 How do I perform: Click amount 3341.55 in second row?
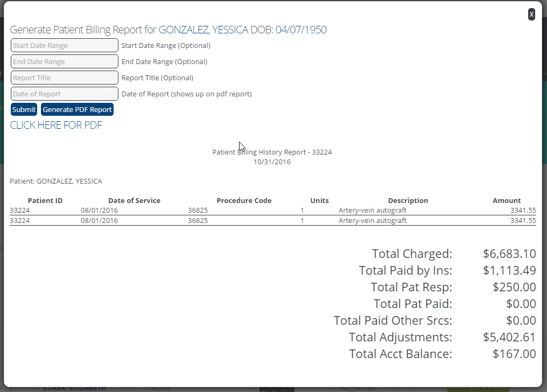[x=523, y=220]
